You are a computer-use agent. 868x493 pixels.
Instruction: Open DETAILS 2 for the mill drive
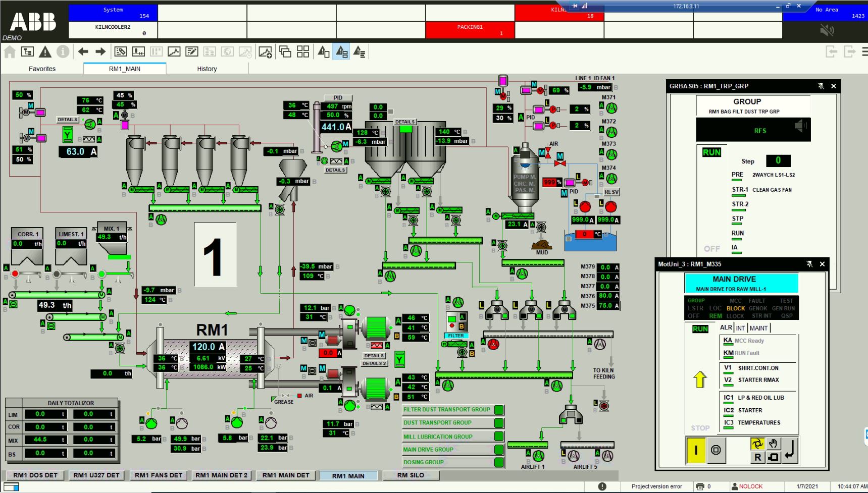pyautogui.click(x=374, y=363)
